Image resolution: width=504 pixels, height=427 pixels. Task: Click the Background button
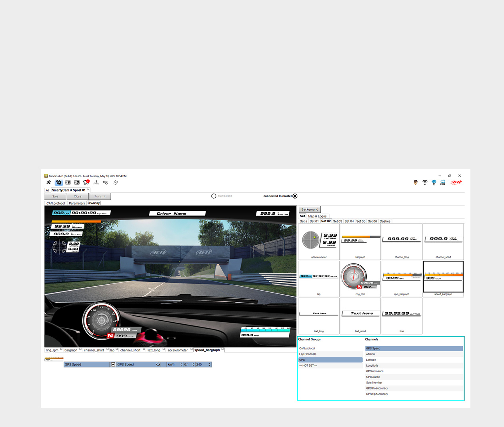tap(310, 210)
